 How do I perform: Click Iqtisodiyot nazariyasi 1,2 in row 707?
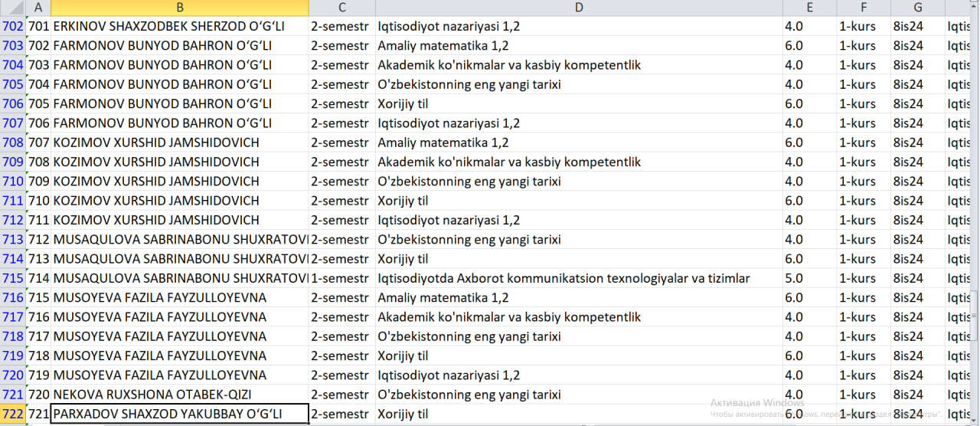coord(579,123)
